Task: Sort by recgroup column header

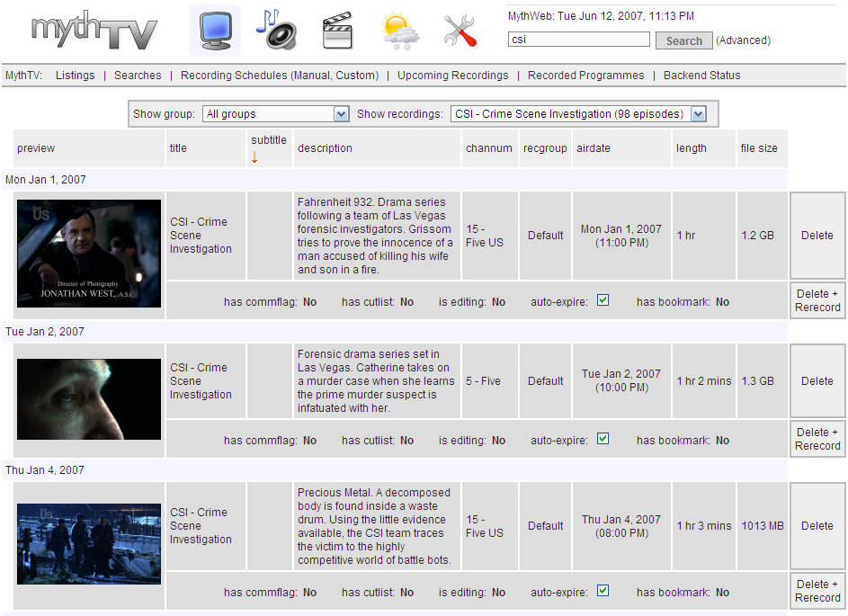Action: tap(545, 148)
